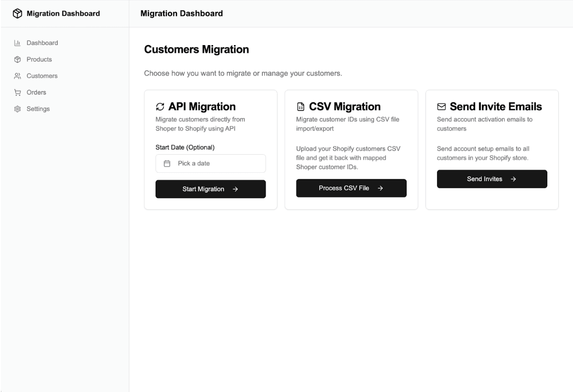Open the "Pick a date" start date picker
Image resolution: width=573 pixels, height=392 pixels.
click(x=210, y=164)
